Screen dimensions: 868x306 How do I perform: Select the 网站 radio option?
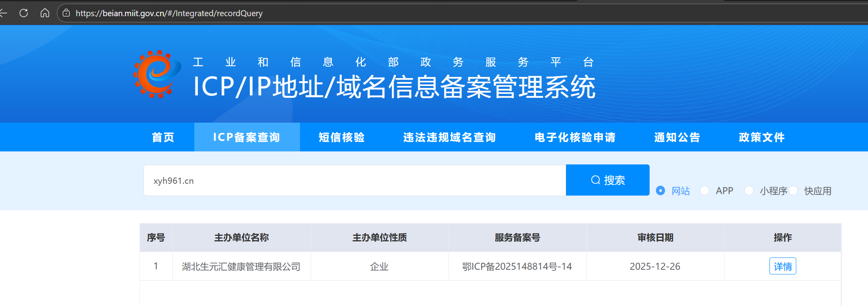point(660,191)
